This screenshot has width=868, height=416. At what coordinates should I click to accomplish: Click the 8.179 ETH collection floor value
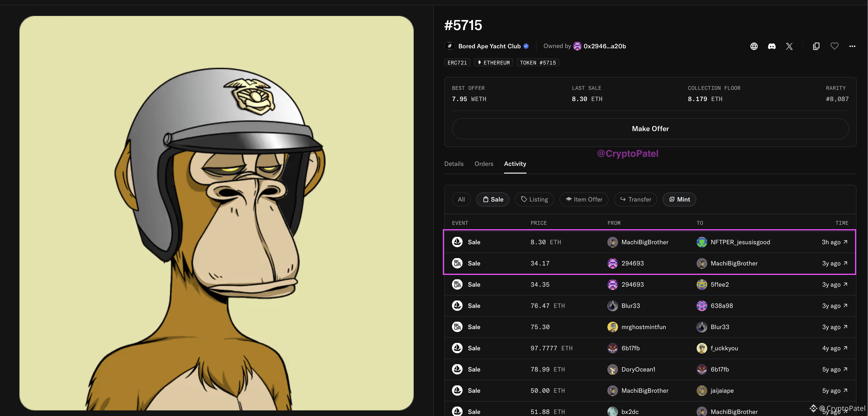[705, 99]
